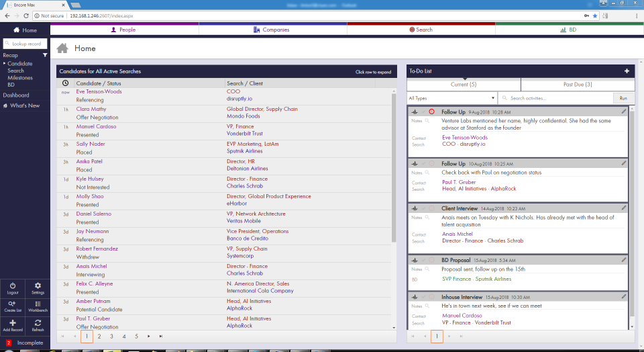Open Mondo Foods client link
This screenshot has height=352, width=644.
[x=243, y=116]
